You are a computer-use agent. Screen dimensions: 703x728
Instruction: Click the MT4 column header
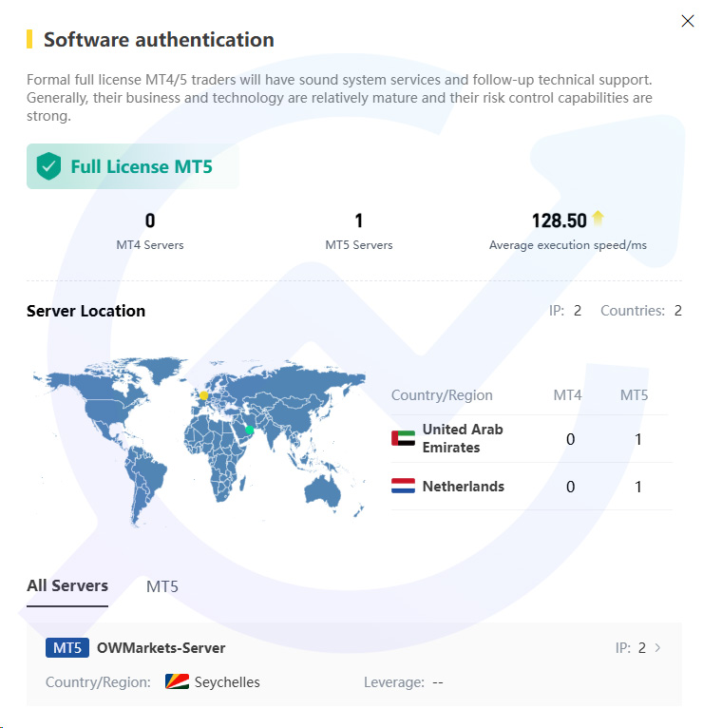pos(567,395)
